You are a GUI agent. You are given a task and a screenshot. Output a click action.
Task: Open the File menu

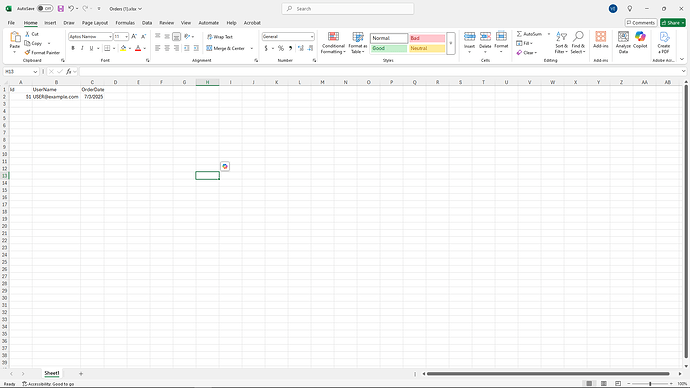tap(11, 23)
